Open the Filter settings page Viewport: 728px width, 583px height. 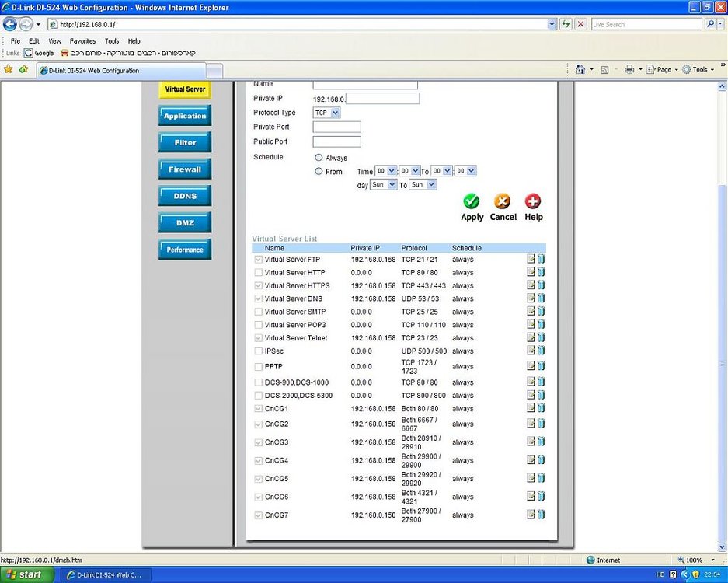point(185,142)
